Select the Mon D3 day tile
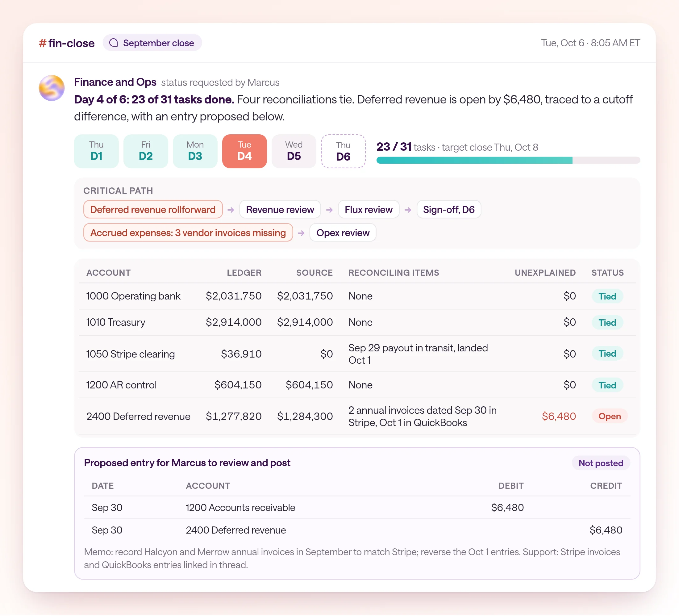Image resolution: width=679 pixels, height=616 pixels. coord(195,151)
